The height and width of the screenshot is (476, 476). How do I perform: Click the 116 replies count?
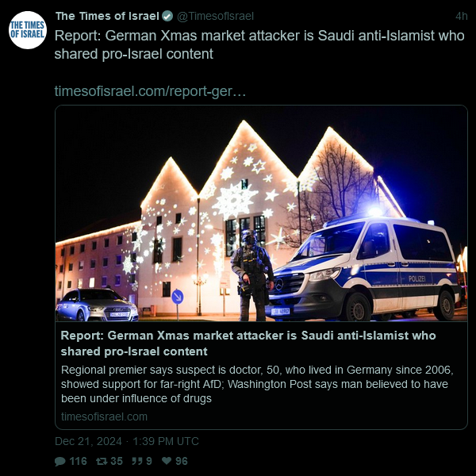(78, 461)
